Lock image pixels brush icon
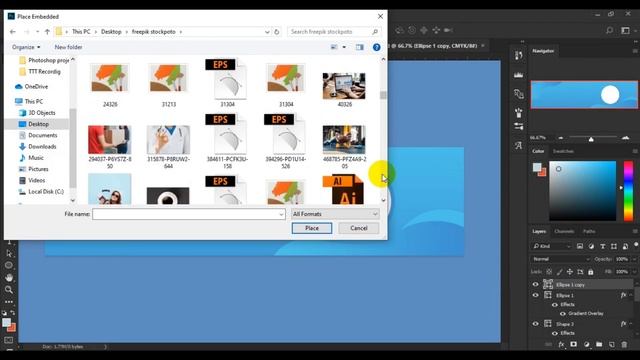This screenshot has width=640, height=360. point(560,271)
